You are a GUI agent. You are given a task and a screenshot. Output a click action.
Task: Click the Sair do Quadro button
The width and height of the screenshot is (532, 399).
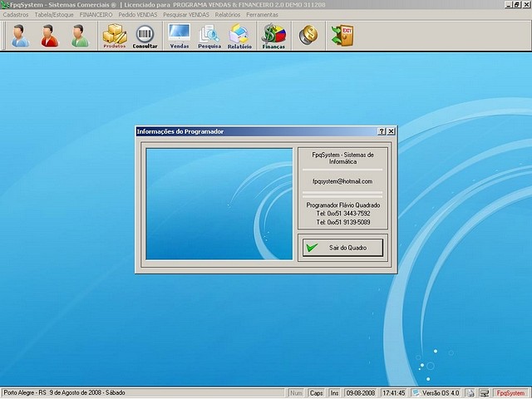pyautogui.click(x=342, y=248)
